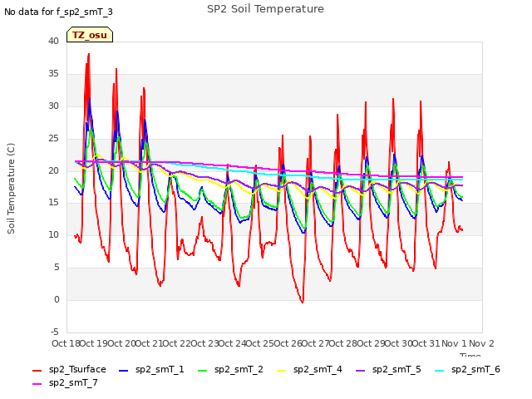Click the red curve minimum near Oct 26
The height and width of the screenshot is (399, 532).
click(303, 302)
